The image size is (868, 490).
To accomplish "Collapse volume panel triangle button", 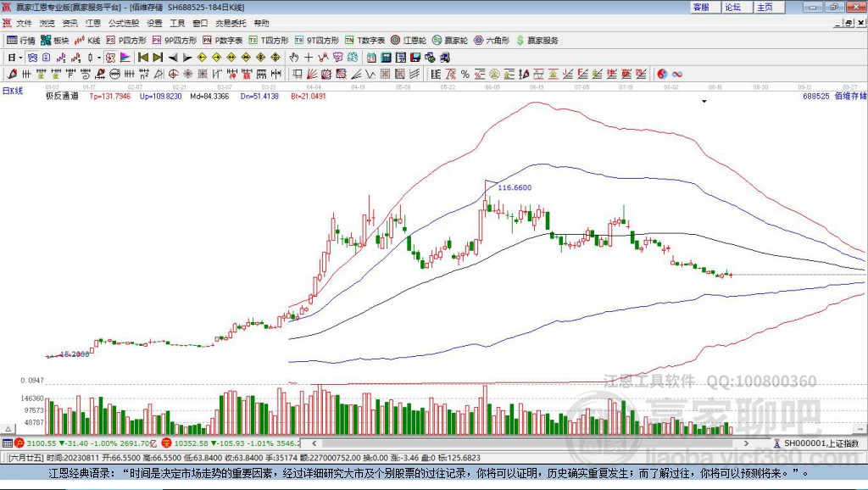I will (8, 429).
